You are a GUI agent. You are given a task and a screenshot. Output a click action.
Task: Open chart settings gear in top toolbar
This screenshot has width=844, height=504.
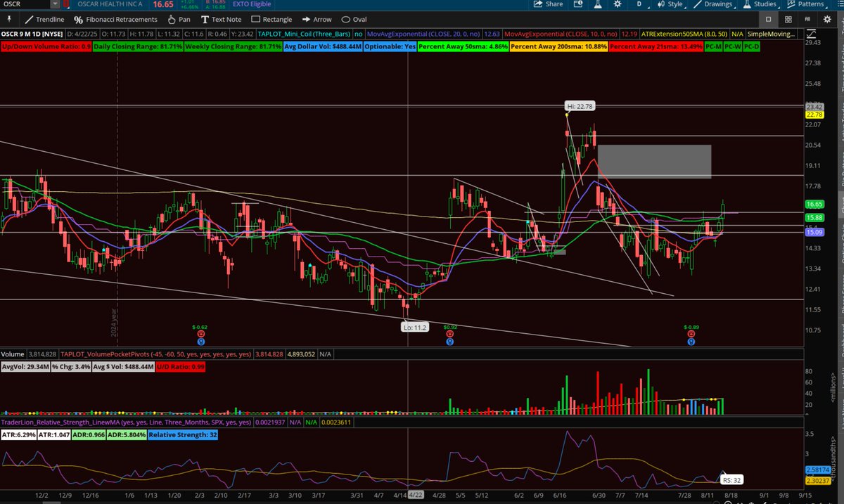coord(619,4)
